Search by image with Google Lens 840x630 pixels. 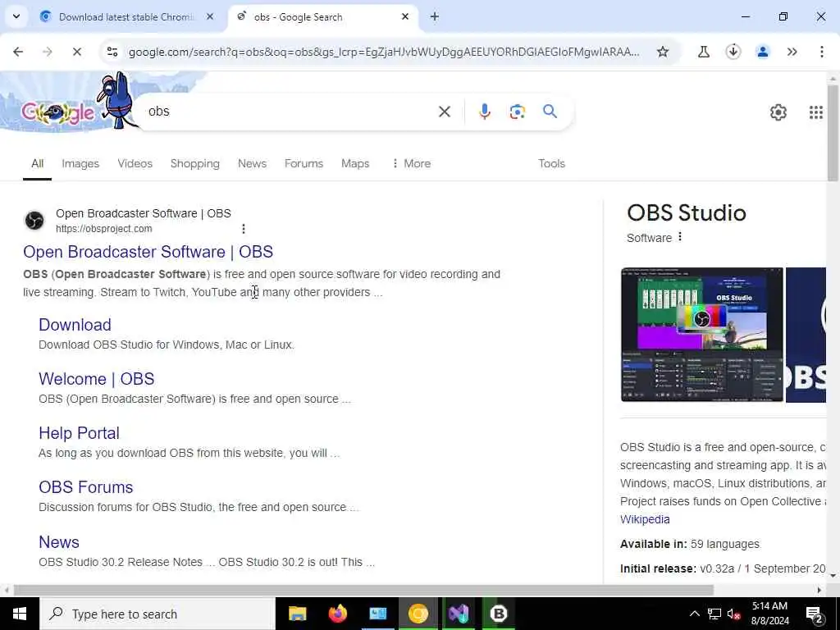(x=517, y=112)
